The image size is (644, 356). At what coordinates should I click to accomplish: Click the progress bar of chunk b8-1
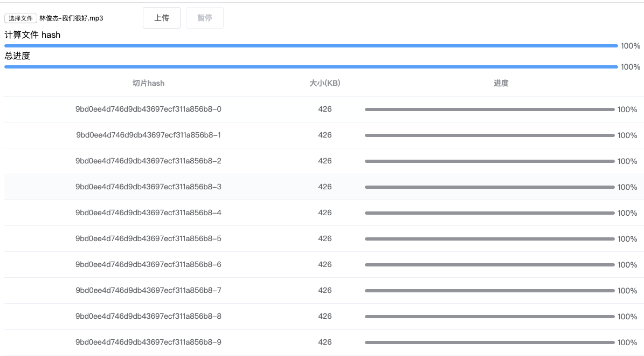(489, 135)
